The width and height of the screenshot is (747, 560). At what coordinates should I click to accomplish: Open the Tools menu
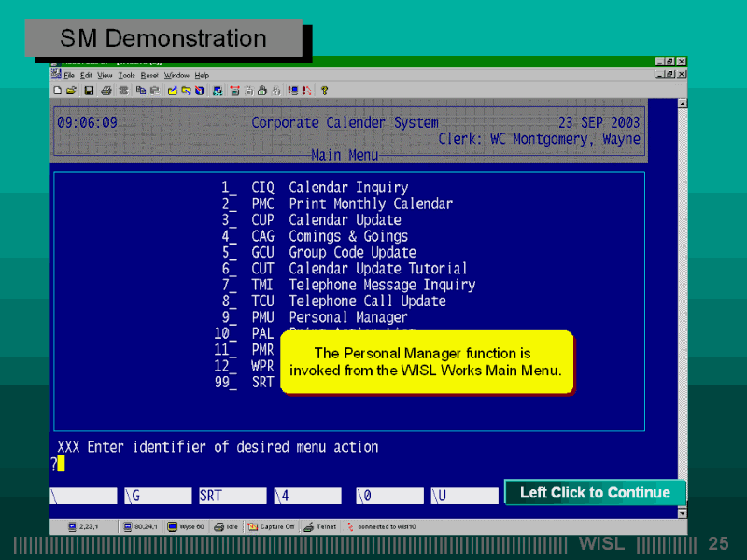pos(126,76)
